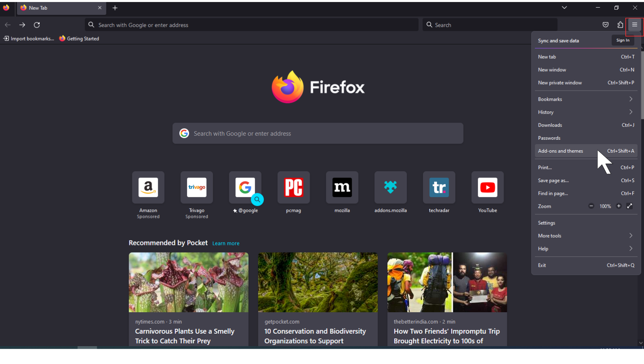644x364 pixels.
Task: Go forward one page
Action: pyautogui.click(x=22, y=25)
